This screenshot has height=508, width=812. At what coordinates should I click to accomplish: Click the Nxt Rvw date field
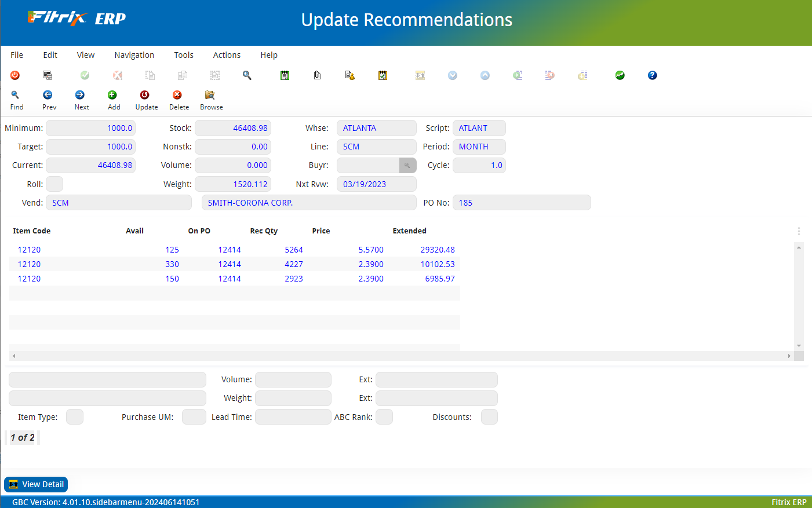point(376,184)
